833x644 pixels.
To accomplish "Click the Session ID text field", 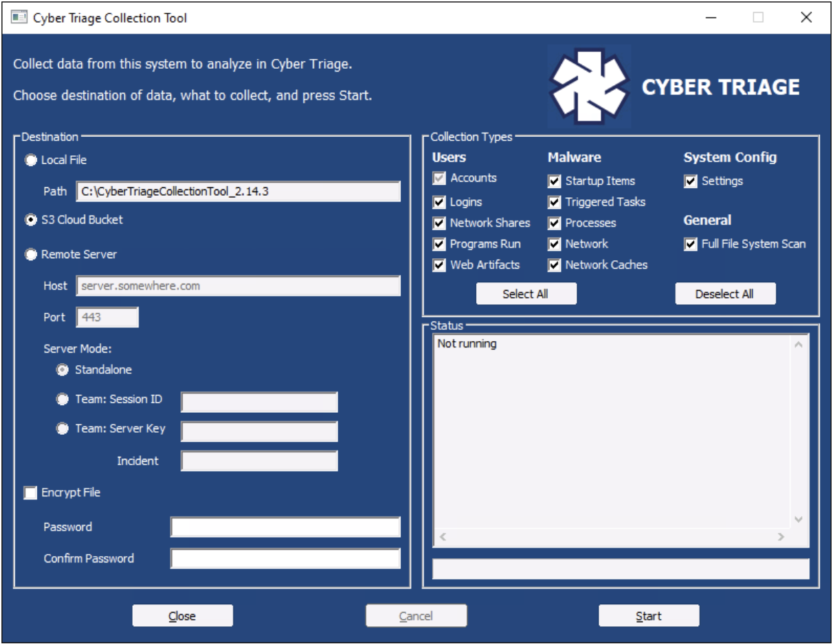I will pos(259,402).
